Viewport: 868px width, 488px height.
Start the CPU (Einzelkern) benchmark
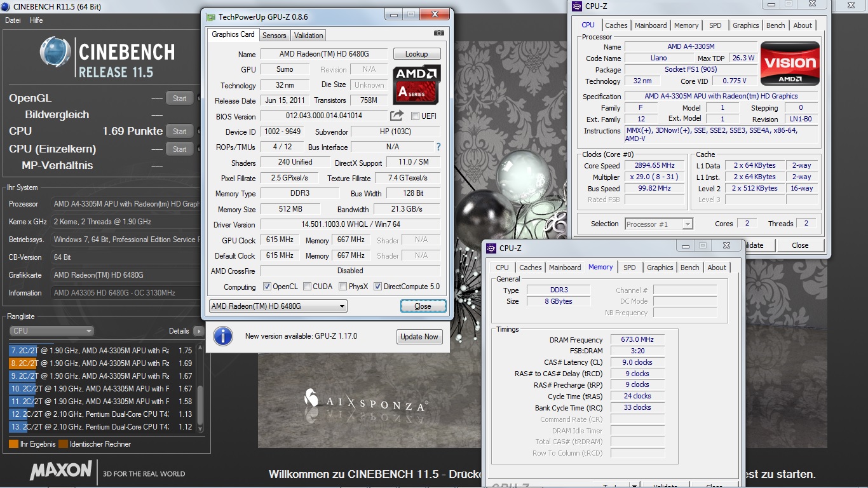coord(180,149)
